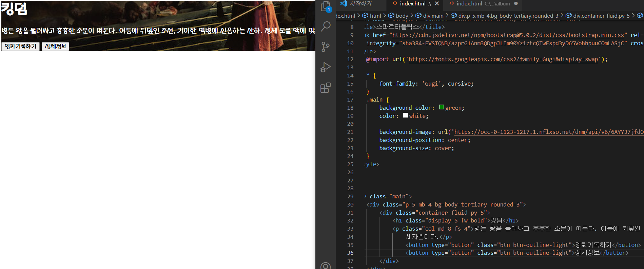Screen dimensions: 644x269
Task: Click the p col-md-8 fs-4 code line
Action: (516, 229)
